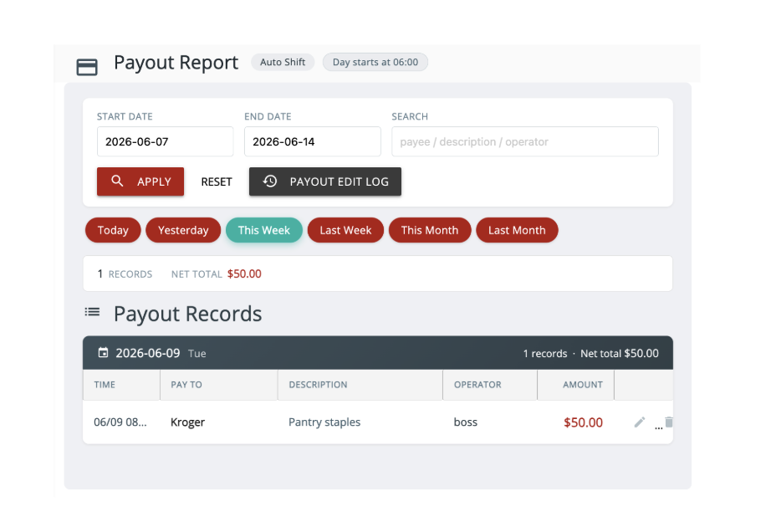Click the Payout Records heading

click(x=187, y=314)
